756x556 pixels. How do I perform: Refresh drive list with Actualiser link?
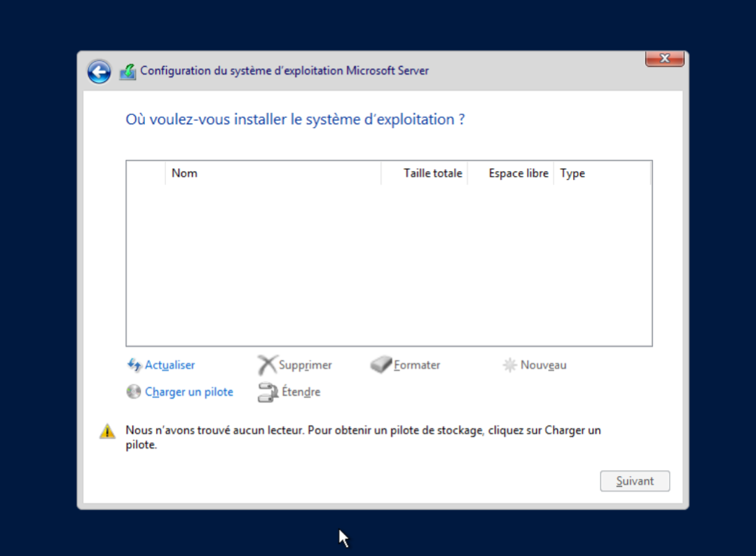(170, 365)
